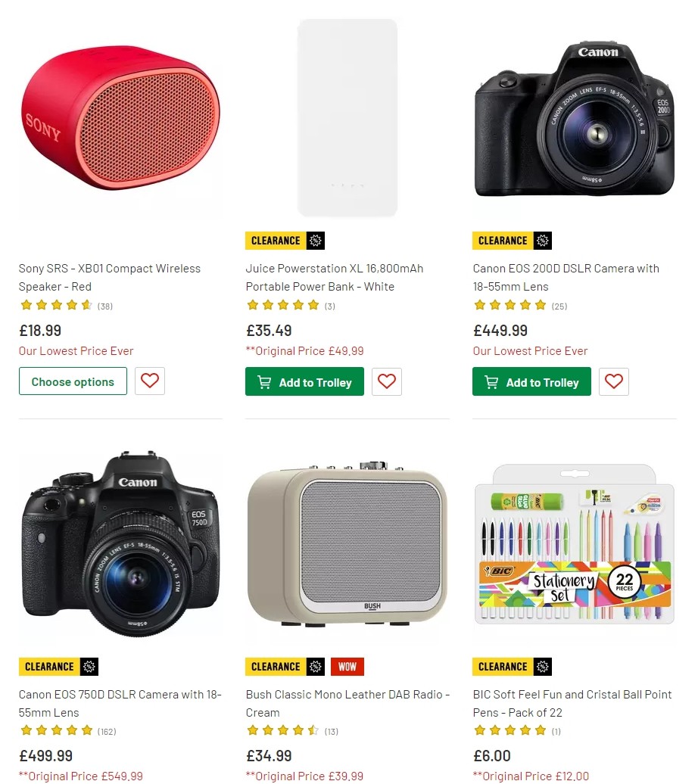Image resolution: width=698 pixels, height=784 pixels.
Task: Toggle the wishlist heart for the Juice Powerstation
Action: [386, 381]
